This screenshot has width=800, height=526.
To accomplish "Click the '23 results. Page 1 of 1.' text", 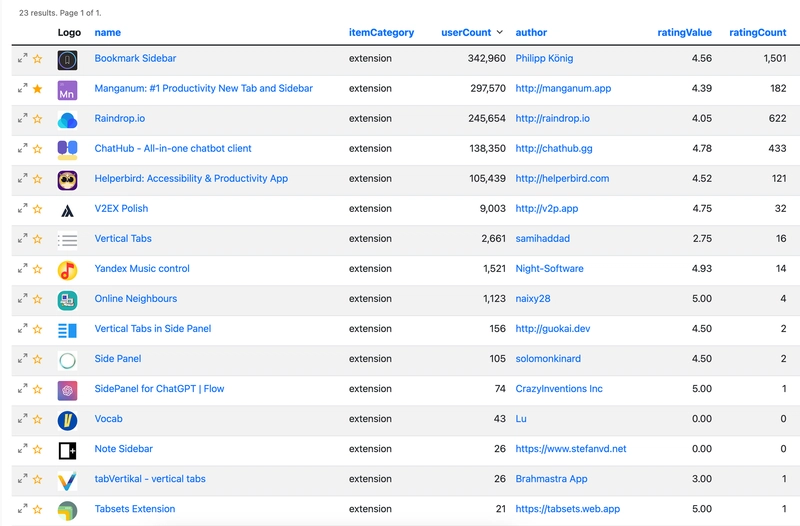I will click(x=60, y=13).
